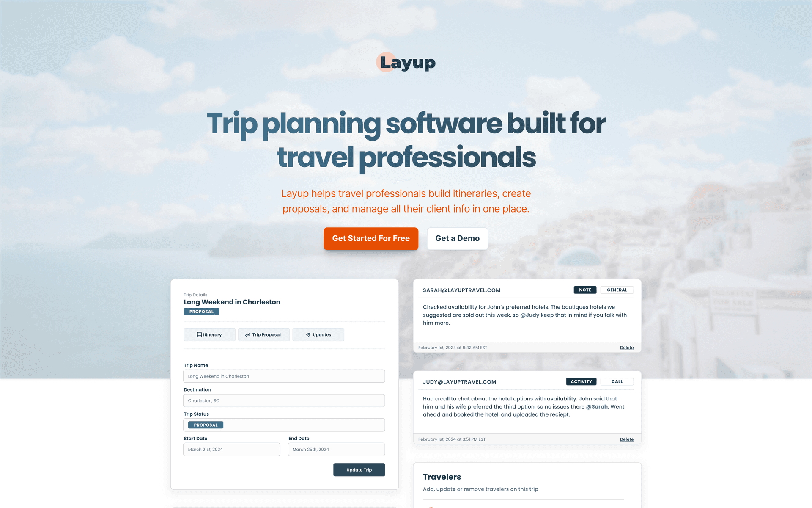
Task: Click Delete on Sarah's note entry
Action: pos(627,348)
